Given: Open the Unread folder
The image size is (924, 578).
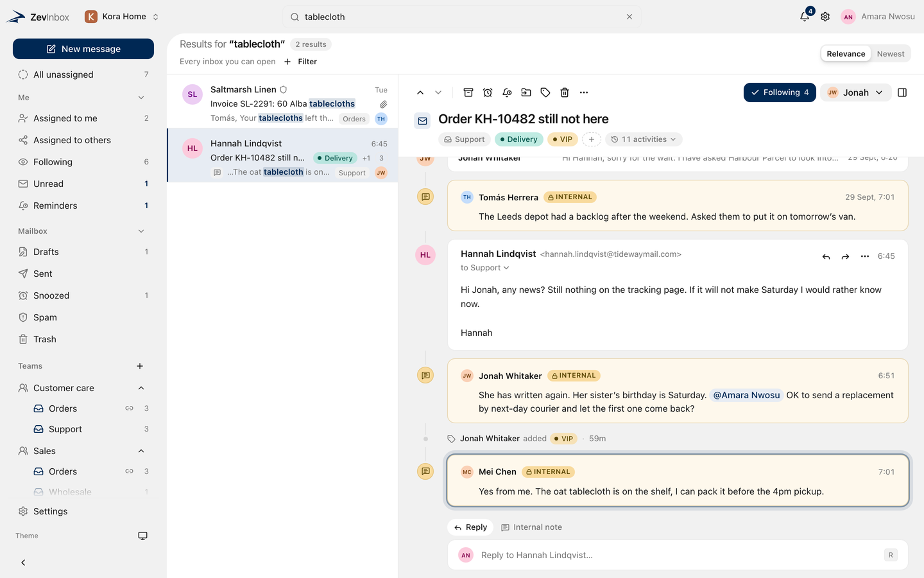Looking at the screenshot, I should [83, 184].
